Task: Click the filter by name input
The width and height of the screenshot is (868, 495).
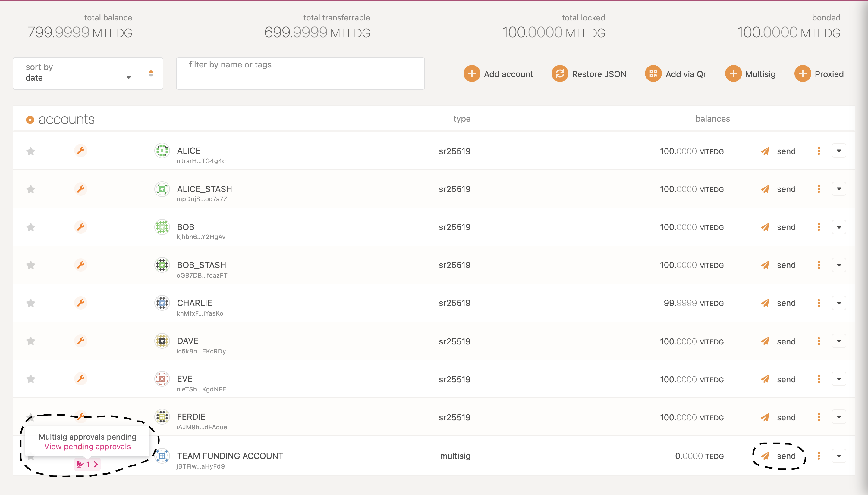Action: pyautogui.click(x=300, y=74)
